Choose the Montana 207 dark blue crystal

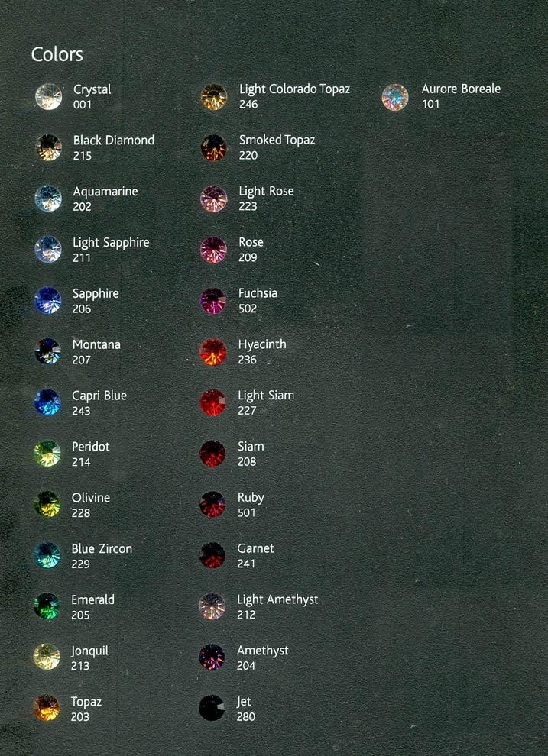[47, 351]
